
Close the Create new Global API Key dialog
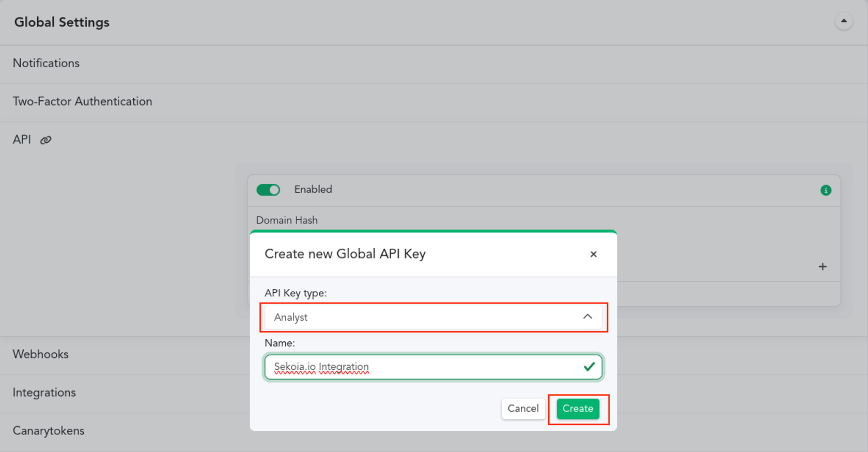[x=593, y=254]
